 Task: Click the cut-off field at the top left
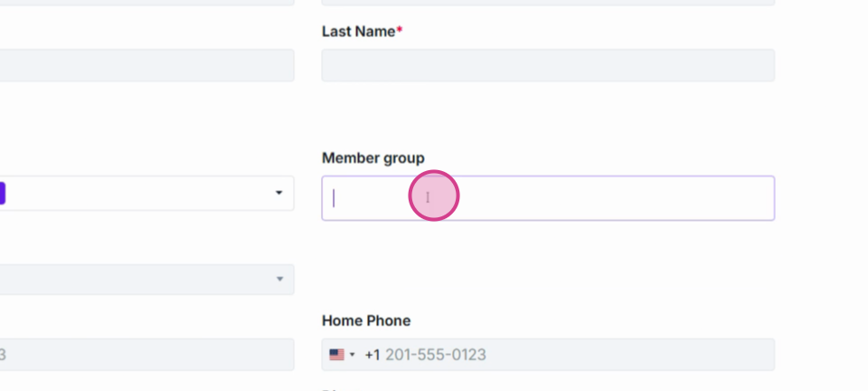[x=147, y=3]
